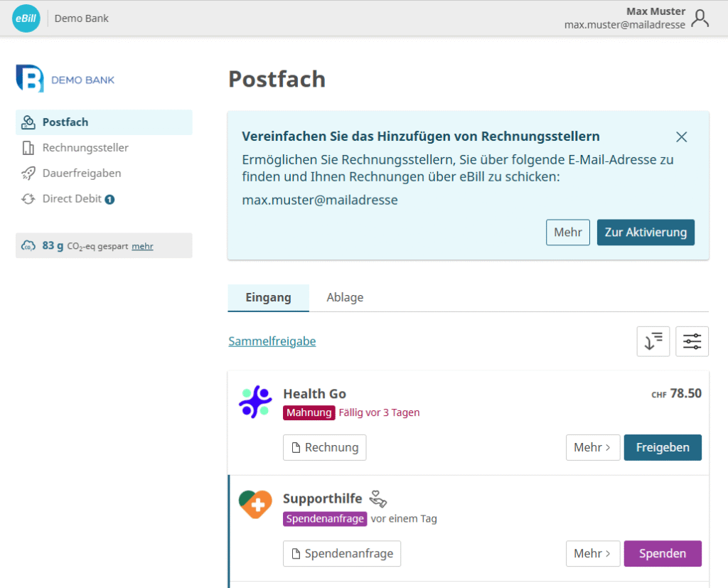Click the Max Muster name in header

pyautogui.click(x=655, y=11)
